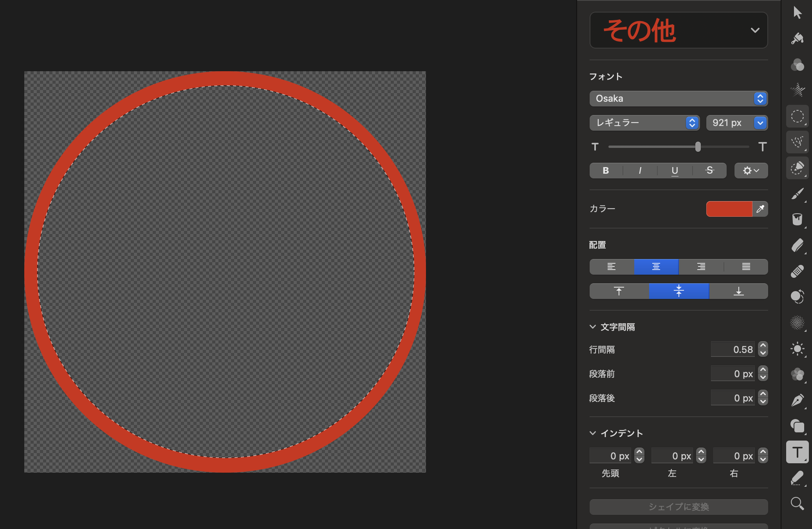Select the Paint brush tool

coord(797,194)
